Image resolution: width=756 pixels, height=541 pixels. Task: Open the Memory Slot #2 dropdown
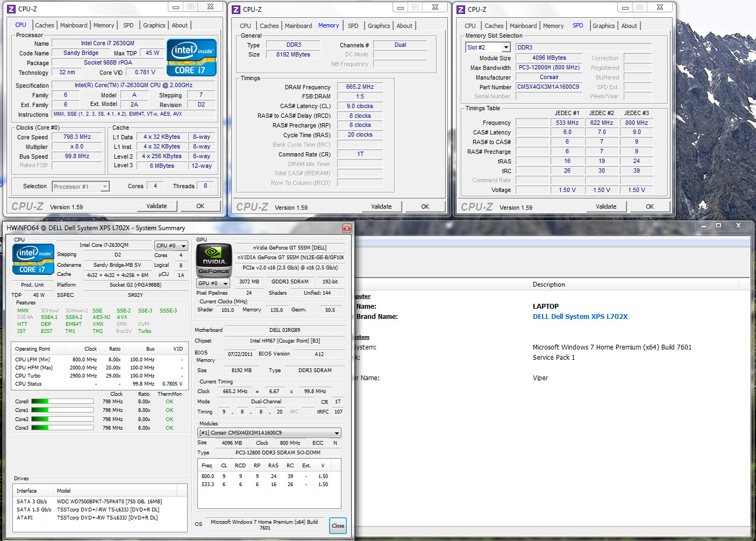click(x=505, y=47)
